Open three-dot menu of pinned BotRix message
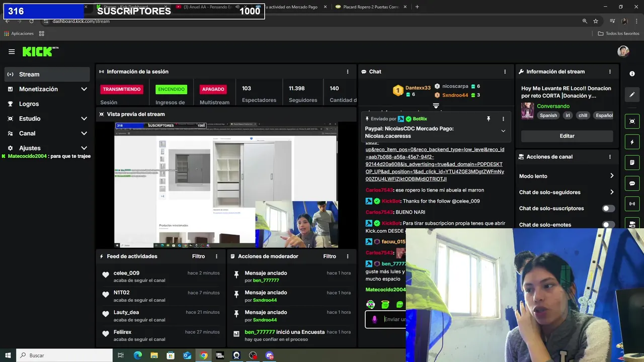The height and width of the screenshot is (362, 644). (x=503, y=119)
